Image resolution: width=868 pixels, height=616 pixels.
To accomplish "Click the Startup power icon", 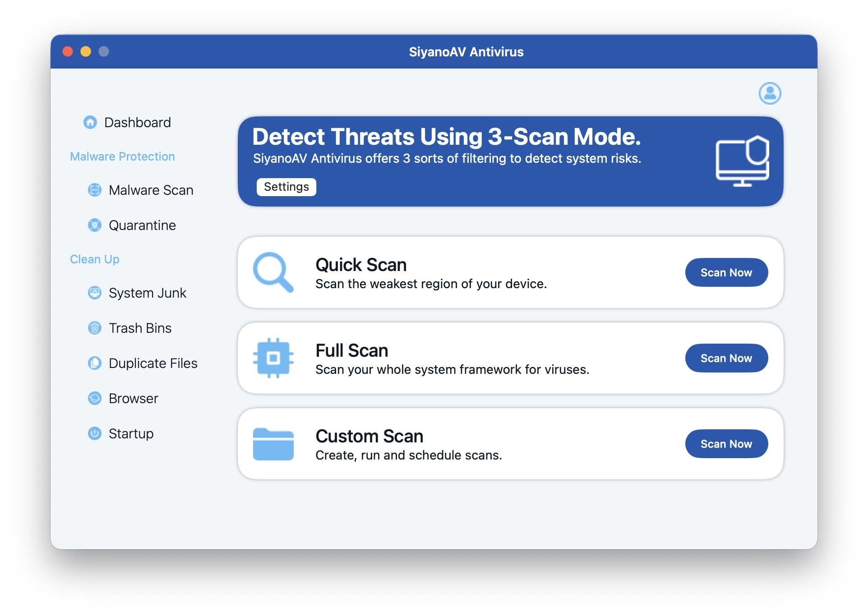I will tap(95, 433).
